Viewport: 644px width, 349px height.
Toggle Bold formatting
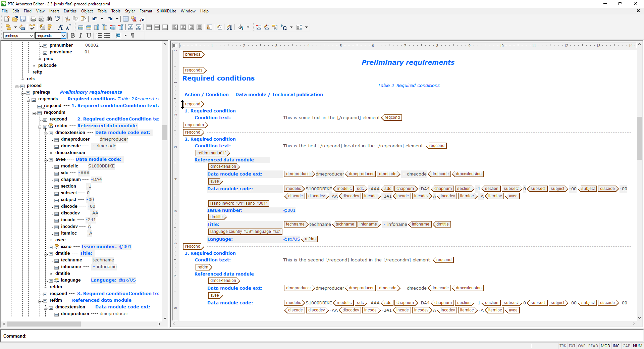[73, 36]
